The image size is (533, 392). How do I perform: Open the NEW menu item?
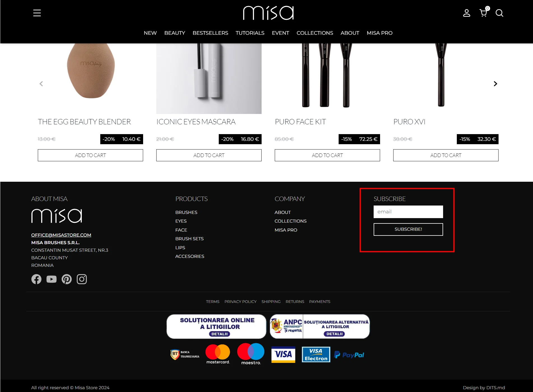tap(150, 33)
